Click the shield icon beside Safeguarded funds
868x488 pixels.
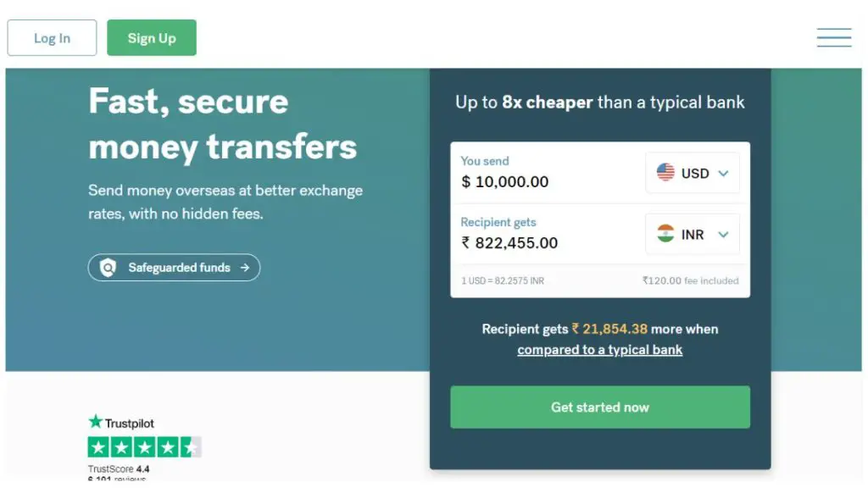pyautogui.click(x=108, y=268)
